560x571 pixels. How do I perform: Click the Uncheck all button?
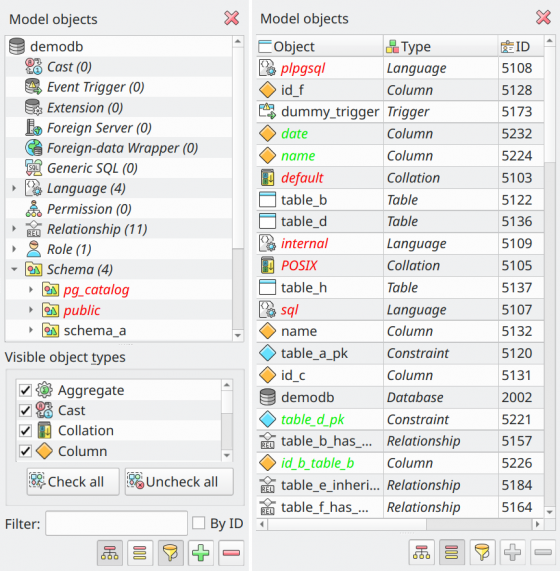pos(179,482)
